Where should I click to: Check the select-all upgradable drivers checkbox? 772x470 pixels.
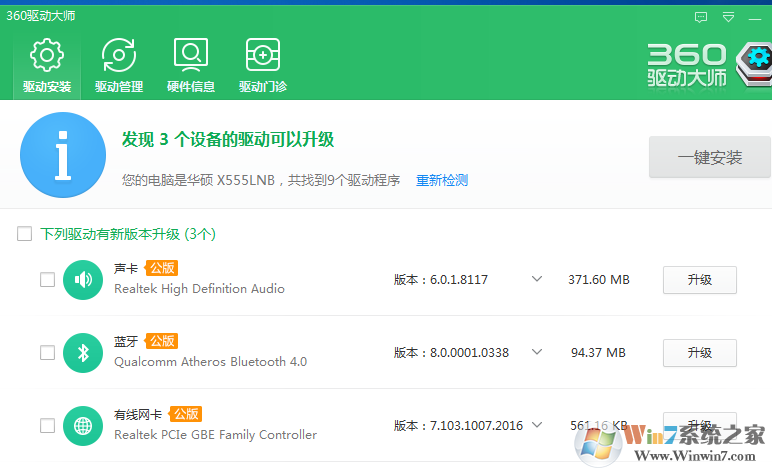pyautogui.click(x=24, y=234)
